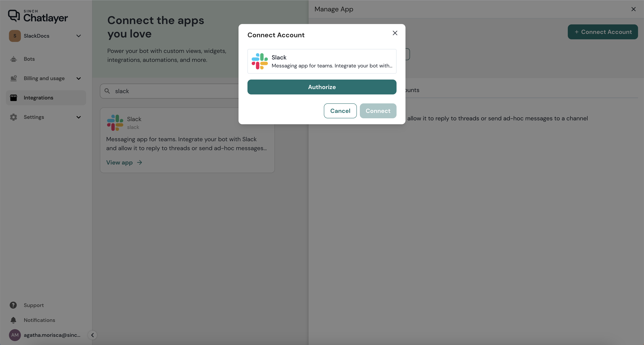Expand Billing and usage chevron

[x=78, y=78]
